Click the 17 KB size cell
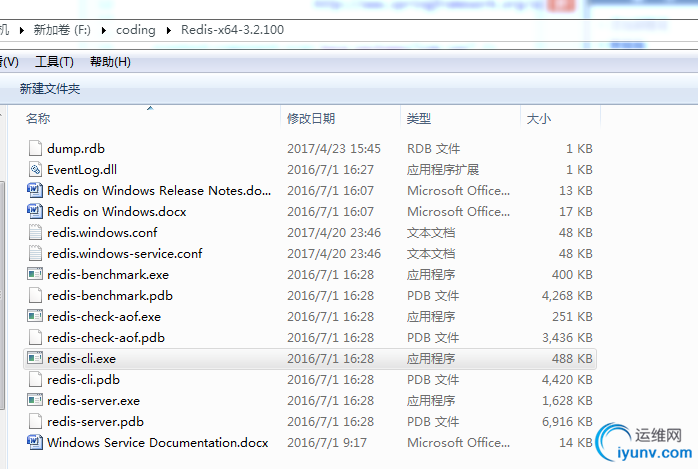The height and width of the screenshot is (469, 698). point(576,211)
